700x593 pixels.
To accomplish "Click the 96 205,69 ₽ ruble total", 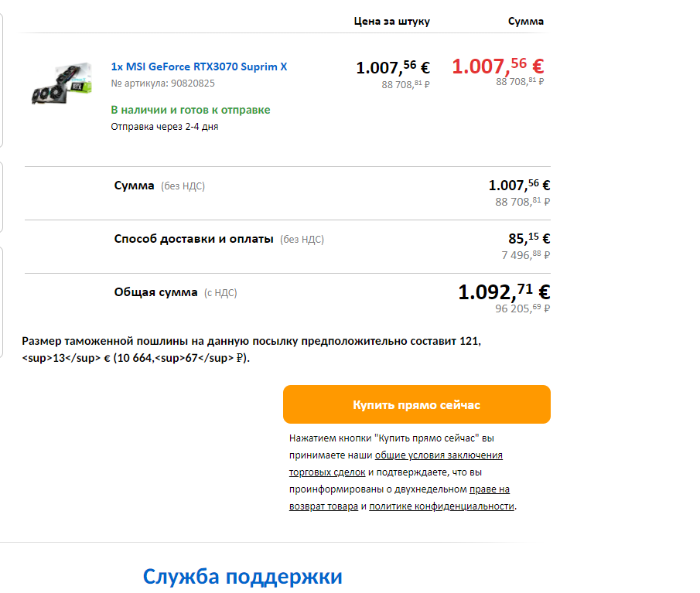I will pyautogui.click(x=522, y=308).
